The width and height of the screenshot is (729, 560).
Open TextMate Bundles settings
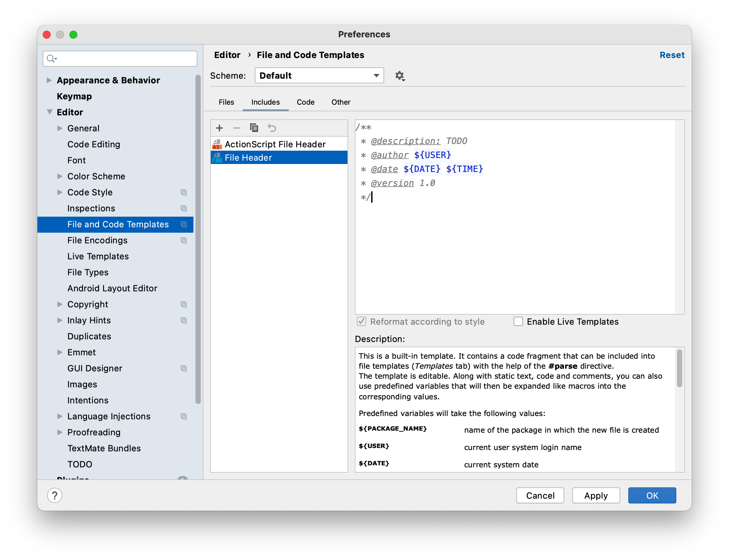tap(104, 448)
